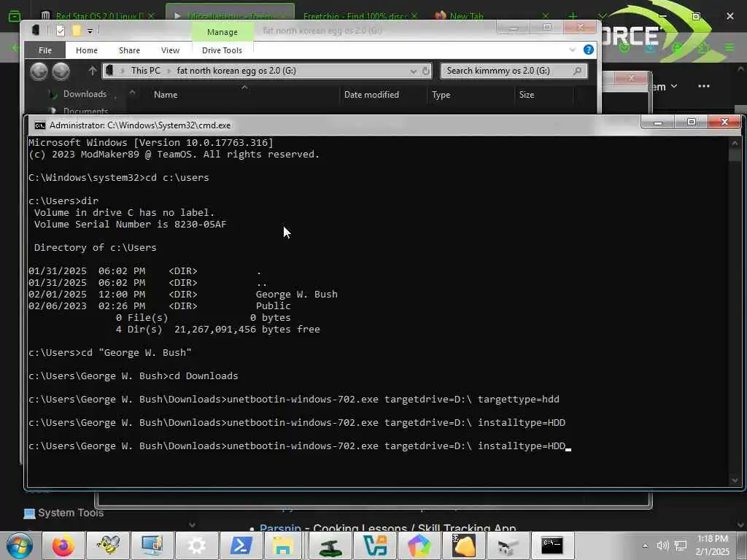
Task: Click the cmd window scroll up arrow
Action: pos(735,143)
